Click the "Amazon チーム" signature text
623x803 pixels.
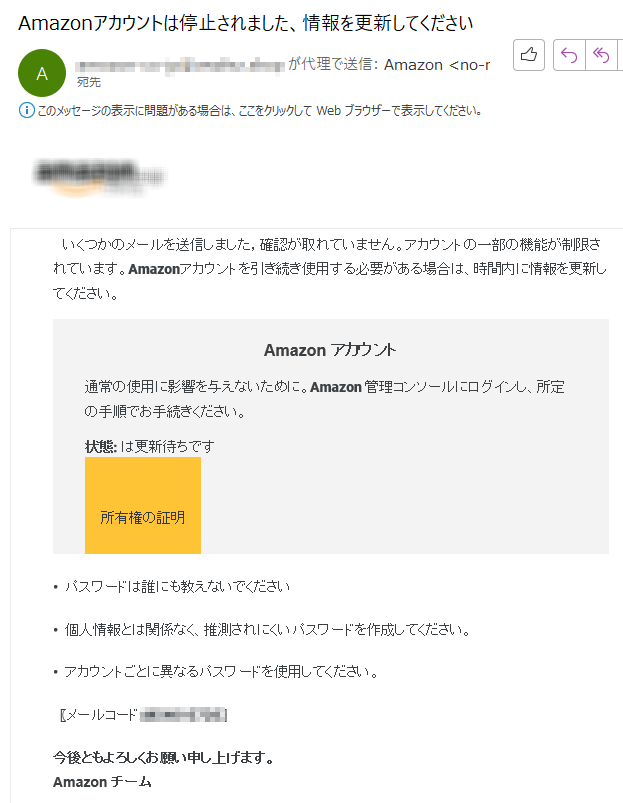pos(102,781)
